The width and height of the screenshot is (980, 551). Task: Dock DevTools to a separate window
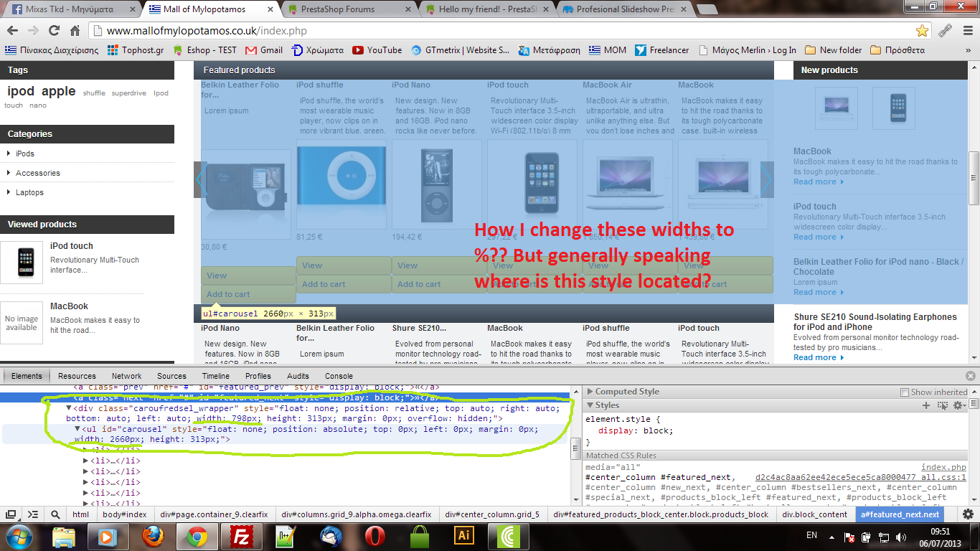click(x=11, y=514)
